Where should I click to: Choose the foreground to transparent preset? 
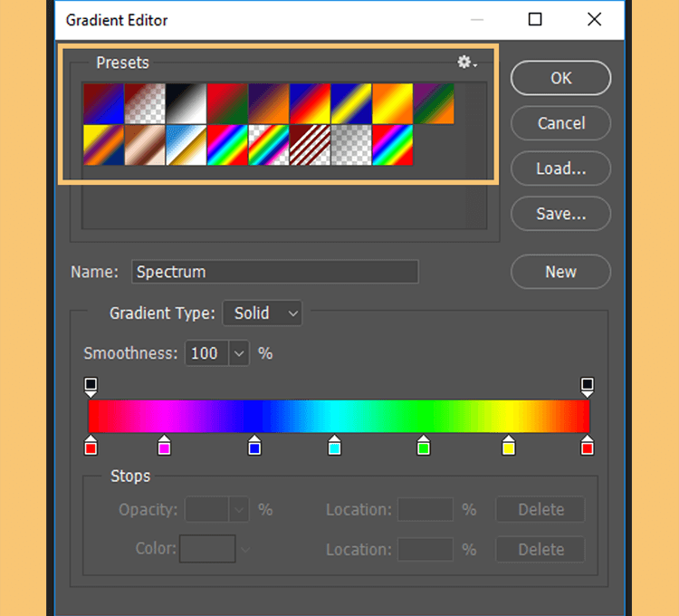[x=145, y=104]
